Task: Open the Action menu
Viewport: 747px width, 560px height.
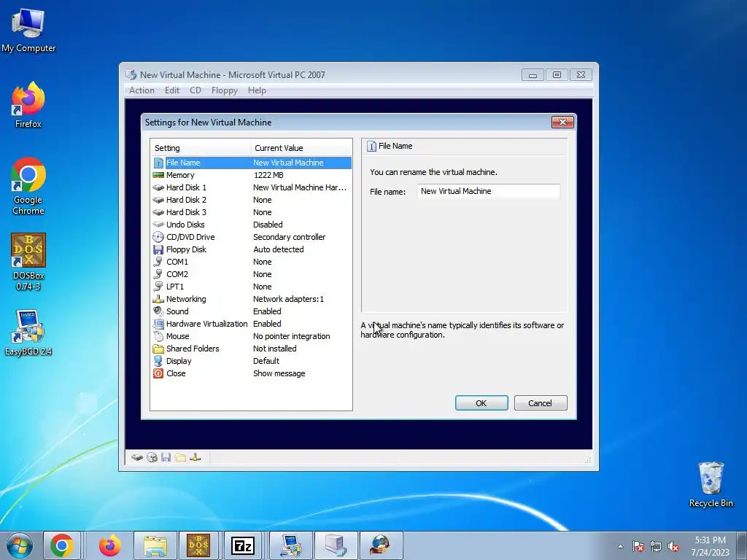Action: click(142, 90)
